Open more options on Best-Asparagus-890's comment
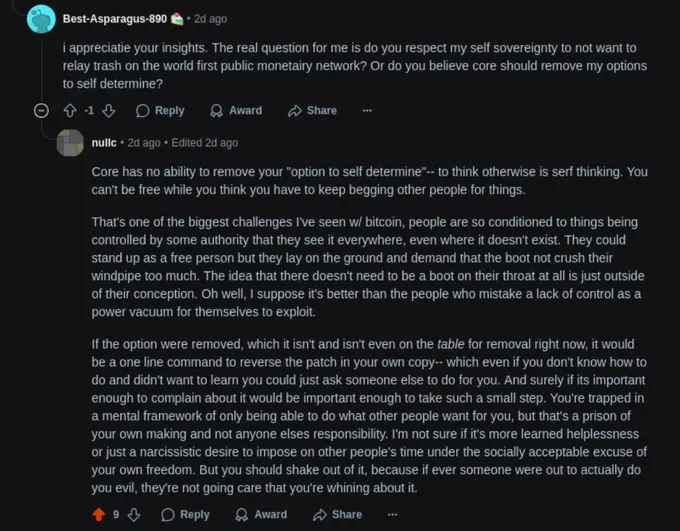The image size is (680, 531). click(367, 111)
